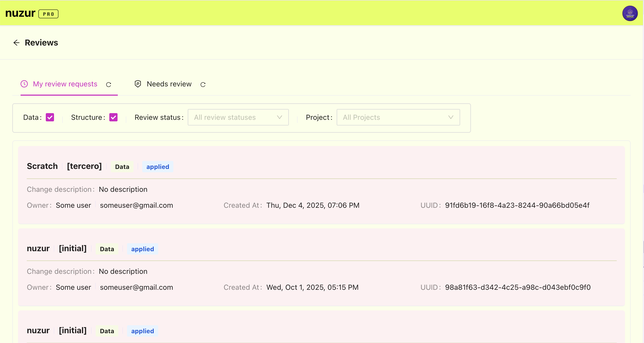Click the PRO badge icon
This screenshot has width=644, height=343.
48,14
